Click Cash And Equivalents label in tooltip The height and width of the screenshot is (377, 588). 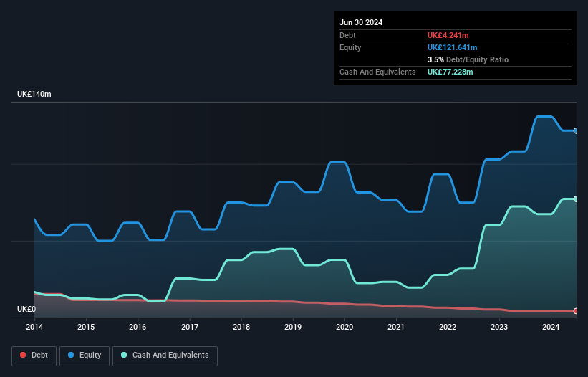pyautogui.click(x=377, y=72)
